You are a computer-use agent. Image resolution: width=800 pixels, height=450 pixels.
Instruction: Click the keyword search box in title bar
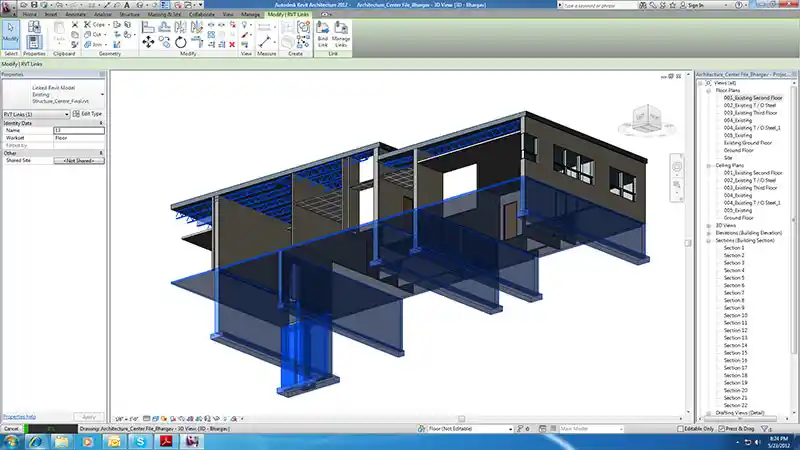(599, 5)
